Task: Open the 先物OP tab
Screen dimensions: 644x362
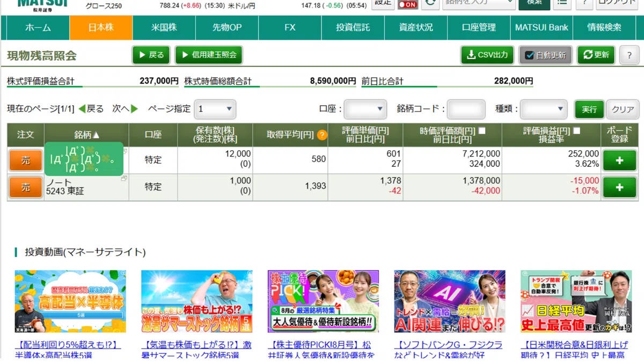Action: click(226, 27)
